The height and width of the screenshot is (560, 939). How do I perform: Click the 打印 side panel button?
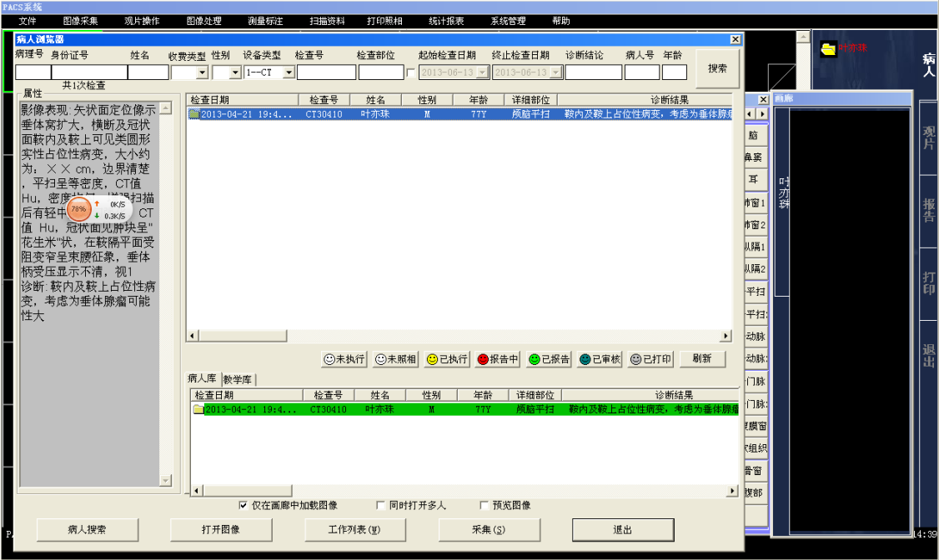tap(928, 284)
